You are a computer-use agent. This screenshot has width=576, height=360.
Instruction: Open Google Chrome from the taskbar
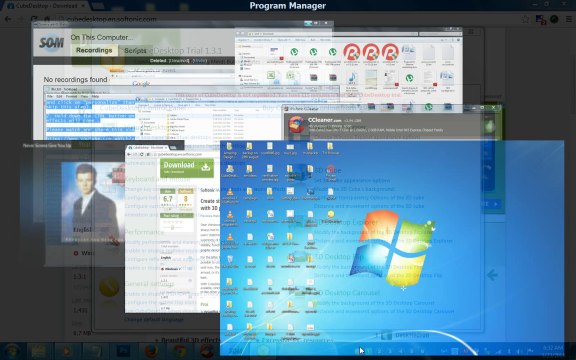pyautogui.click(x=179, y=351)
